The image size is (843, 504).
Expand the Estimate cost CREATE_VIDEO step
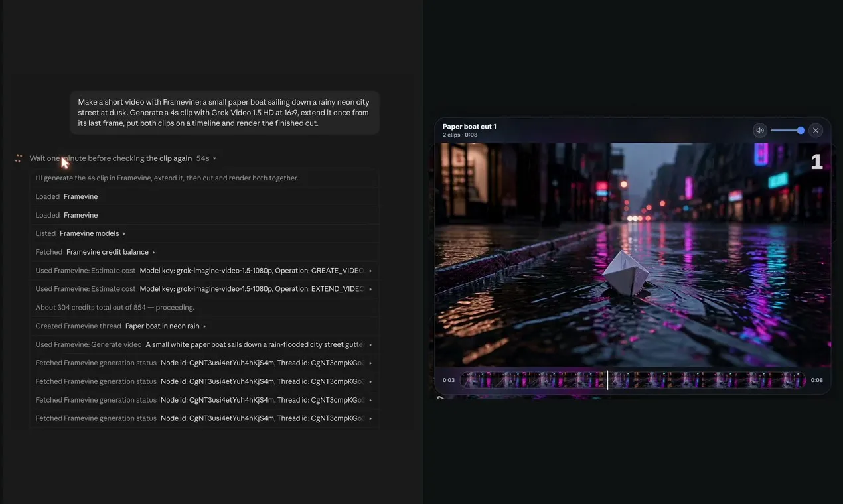(370, 271)
